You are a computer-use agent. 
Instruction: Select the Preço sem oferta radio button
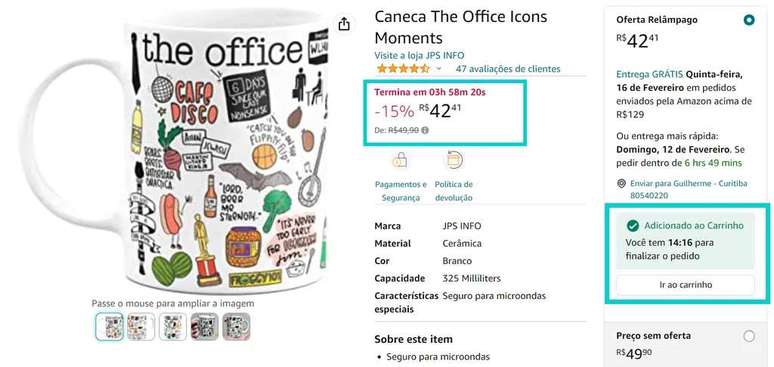(x=749, y=336)
